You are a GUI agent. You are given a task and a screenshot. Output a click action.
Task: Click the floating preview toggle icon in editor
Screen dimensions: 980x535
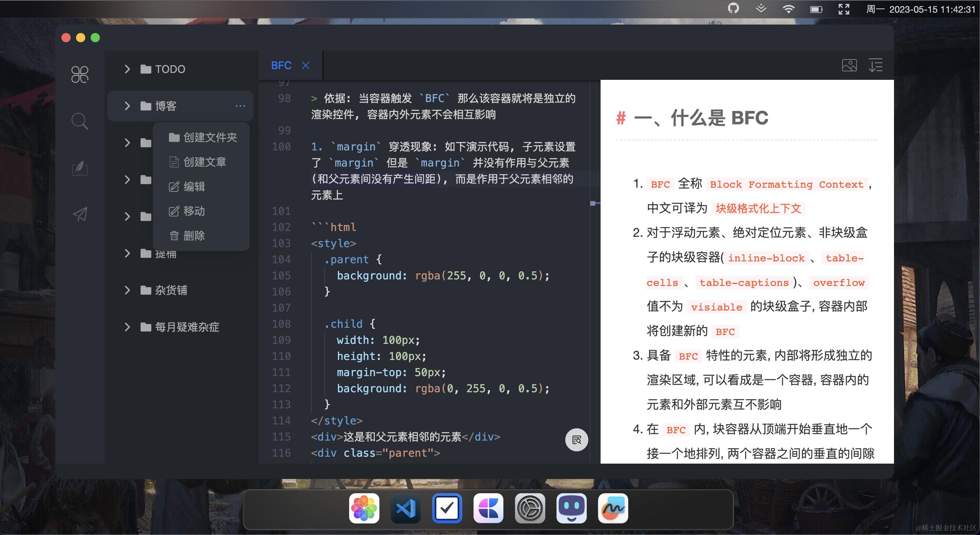coord(576,440)
